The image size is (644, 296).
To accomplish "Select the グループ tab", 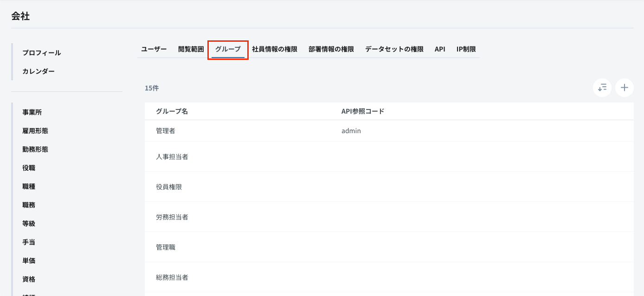I will click(x=227, y=49).
